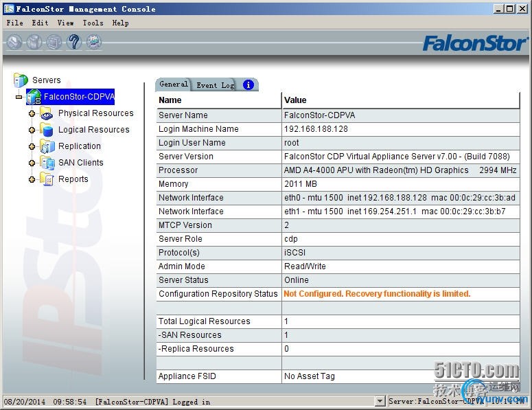Expand the Physical Resources node
The image size is (532, 410).
pos(32,113)
